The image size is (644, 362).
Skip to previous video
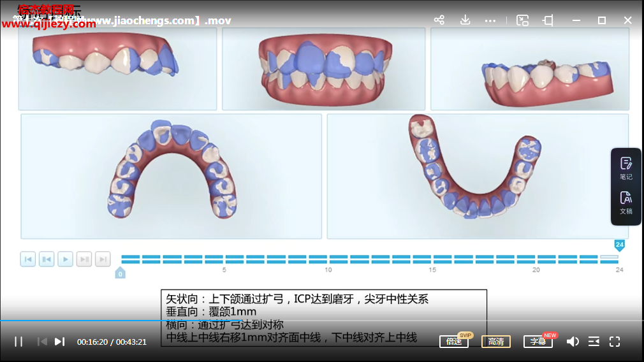(x=42, y=342)
